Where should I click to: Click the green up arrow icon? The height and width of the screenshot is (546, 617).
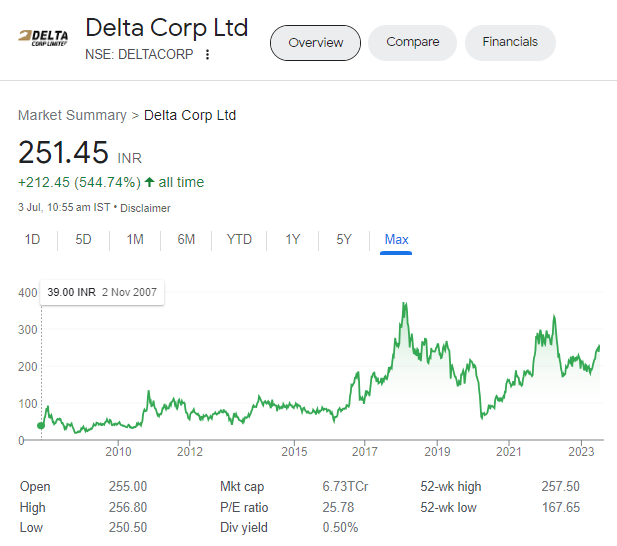click(149, 182)
